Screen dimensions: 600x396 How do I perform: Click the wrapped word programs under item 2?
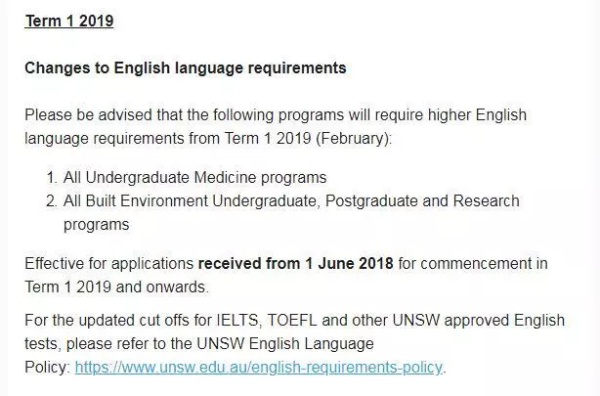click(x=96, y=225)
